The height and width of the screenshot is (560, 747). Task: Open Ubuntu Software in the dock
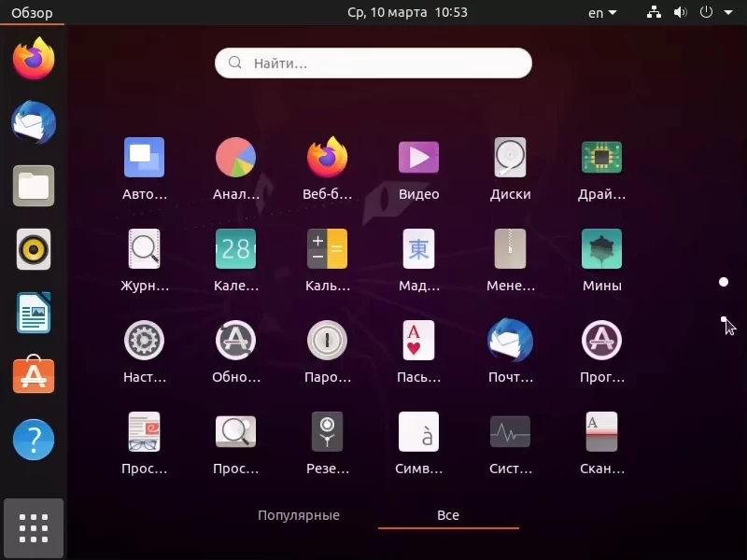tap(34, 375)
